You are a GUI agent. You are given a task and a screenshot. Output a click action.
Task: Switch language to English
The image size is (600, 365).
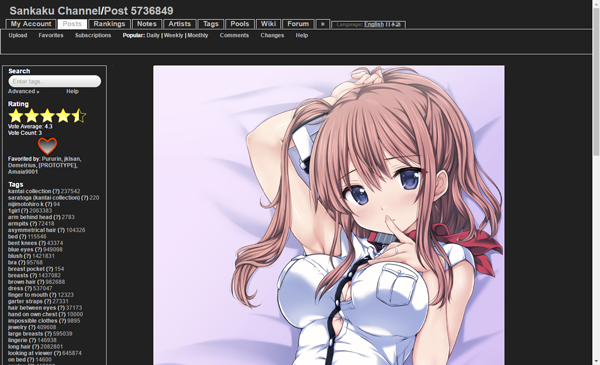[374, 24]
